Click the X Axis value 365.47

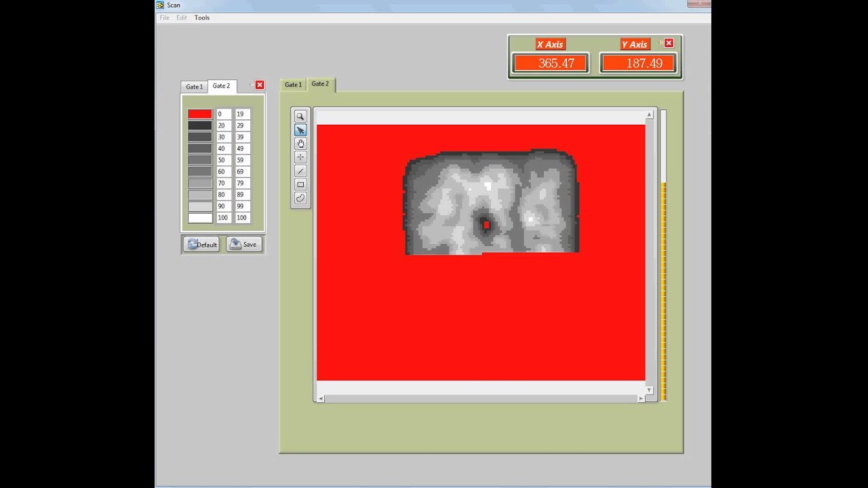click(x=551, y=63)
